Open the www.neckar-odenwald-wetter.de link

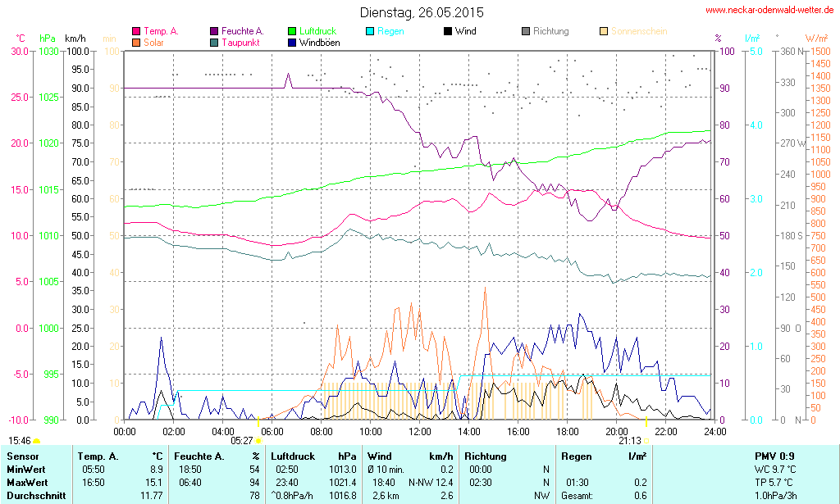coord(769,11)
